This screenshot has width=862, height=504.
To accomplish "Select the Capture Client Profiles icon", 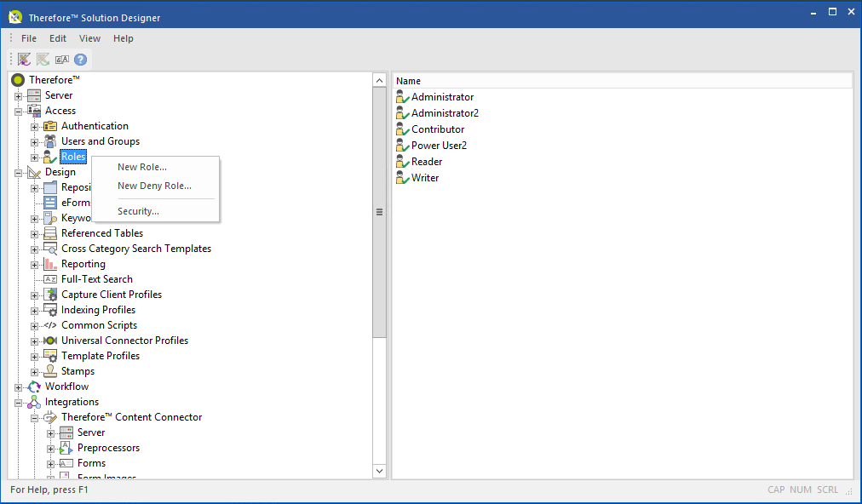I will tap(50, 294).
